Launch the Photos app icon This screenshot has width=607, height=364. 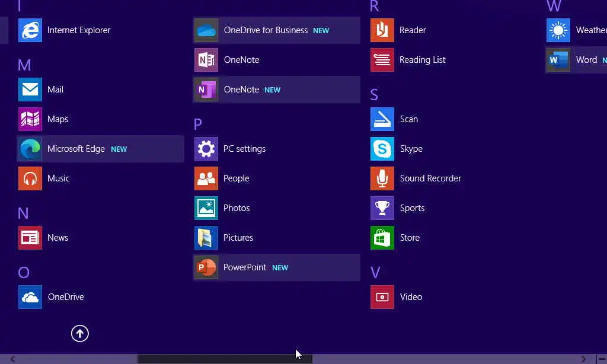tap(206, 208)
